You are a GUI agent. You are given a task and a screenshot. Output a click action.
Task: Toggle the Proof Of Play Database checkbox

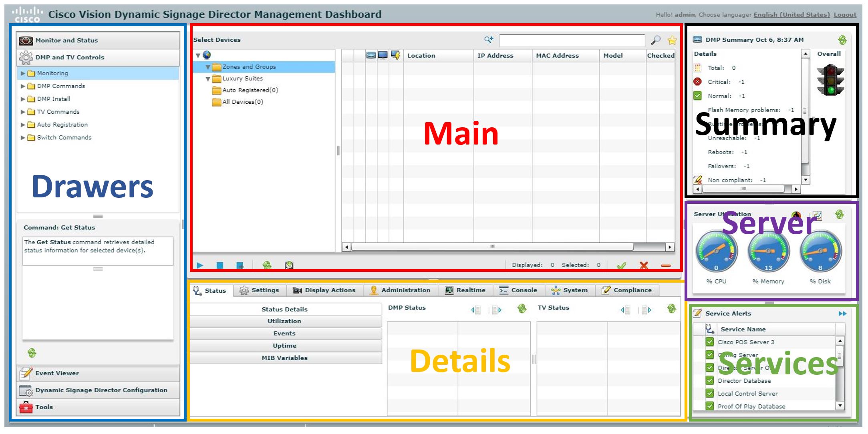[x=710, y=406]
